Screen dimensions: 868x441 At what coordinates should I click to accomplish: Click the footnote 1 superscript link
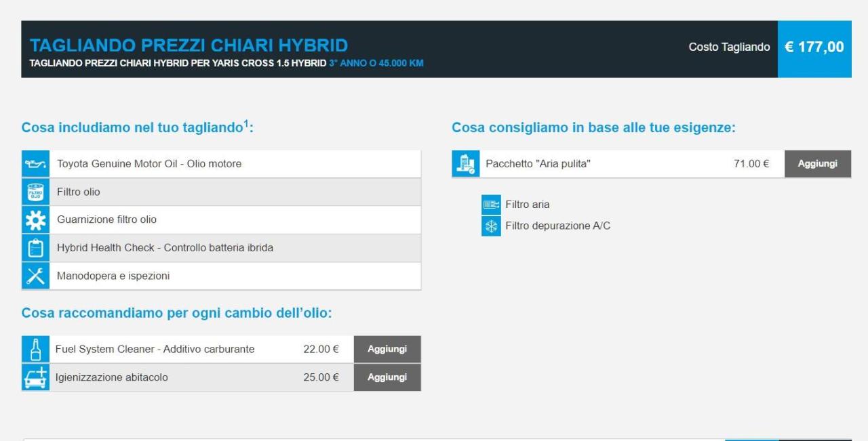[x=246, y=124]
